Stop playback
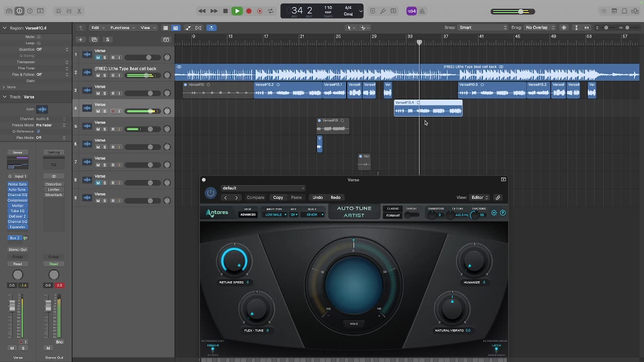Screen dimensions: 644x362 click(x=225, y=11)
